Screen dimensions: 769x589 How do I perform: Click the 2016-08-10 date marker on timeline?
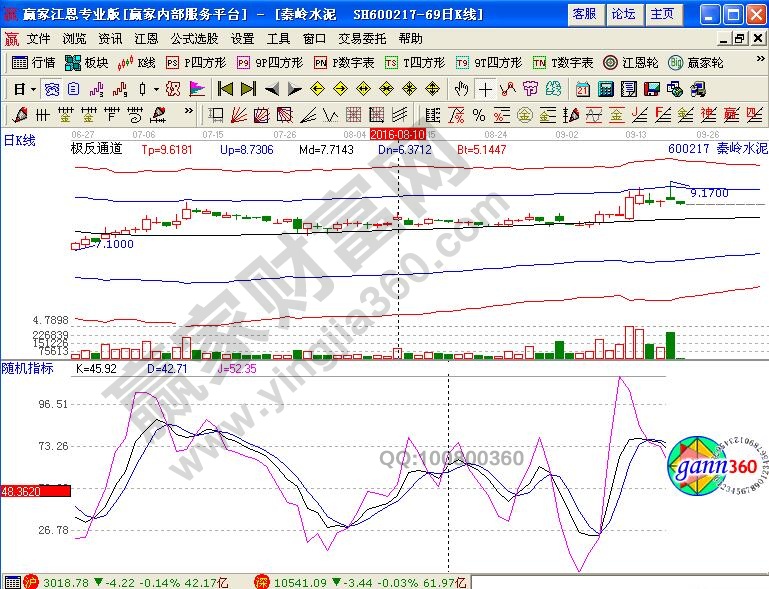[x=398, y=133]
